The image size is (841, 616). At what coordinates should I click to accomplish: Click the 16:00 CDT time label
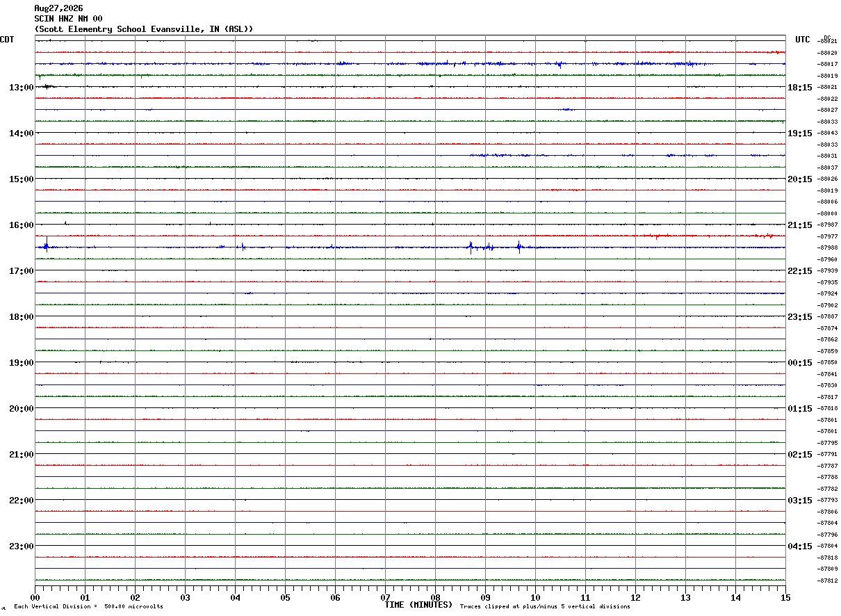pyautogui.click(x=21, y=225)
